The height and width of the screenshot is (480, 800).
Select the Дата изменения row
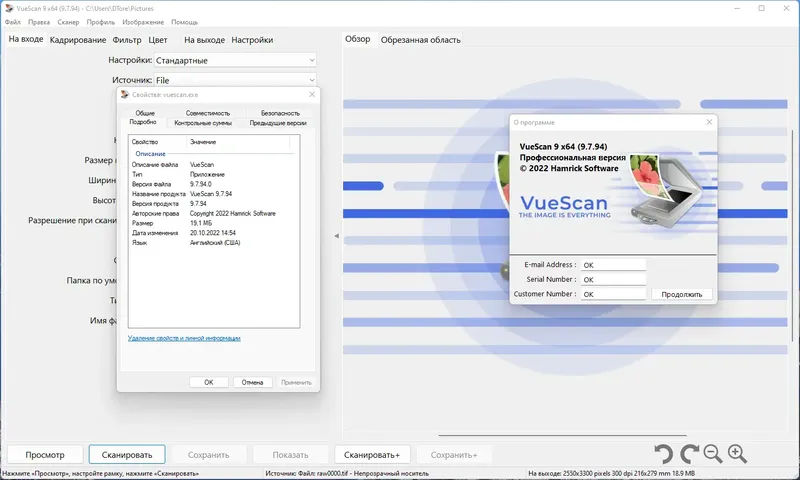tap(213, 233)
